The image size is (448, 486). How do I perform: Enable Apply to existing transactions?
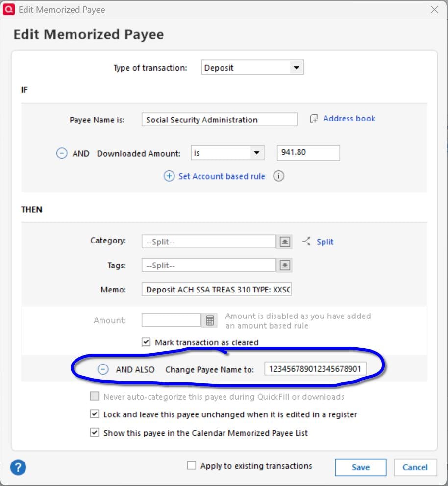point(192,465)
